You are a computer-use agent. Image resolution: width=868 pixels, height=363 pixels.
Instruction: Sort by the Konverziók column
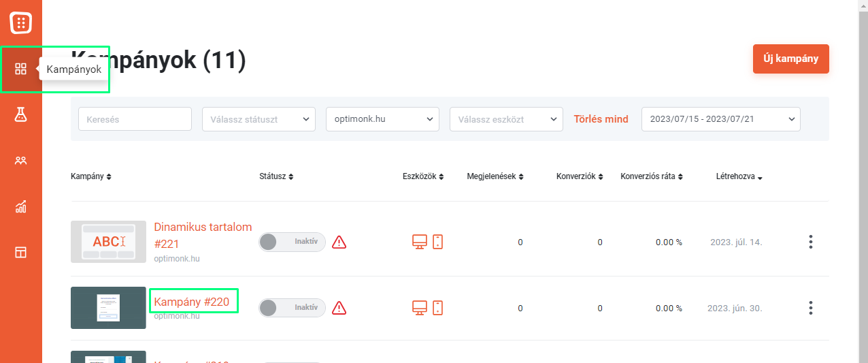(580, 176)
